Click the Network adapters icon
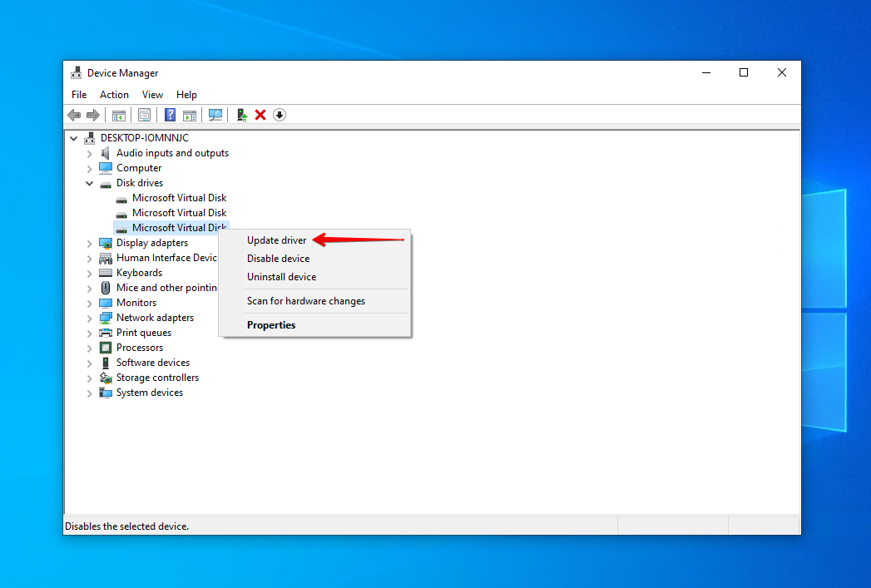Viewport: 871px width, 588px height. point(106,318)
